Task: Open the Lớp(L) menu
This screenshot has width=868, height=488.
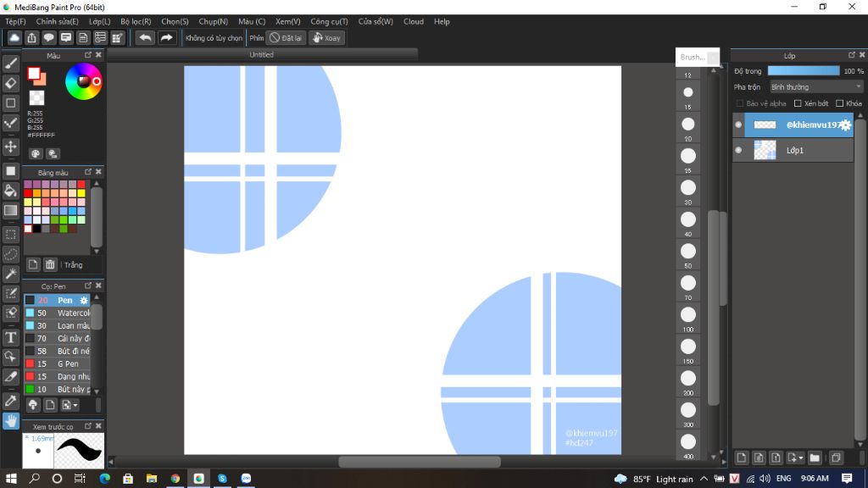Action: coord(100,21)
